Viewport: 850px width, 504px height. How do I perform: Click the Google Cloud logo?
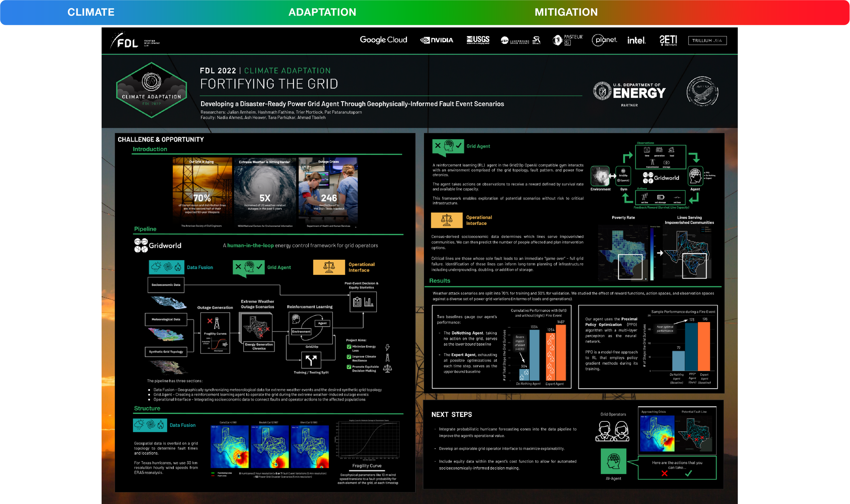tap(384, 40)
